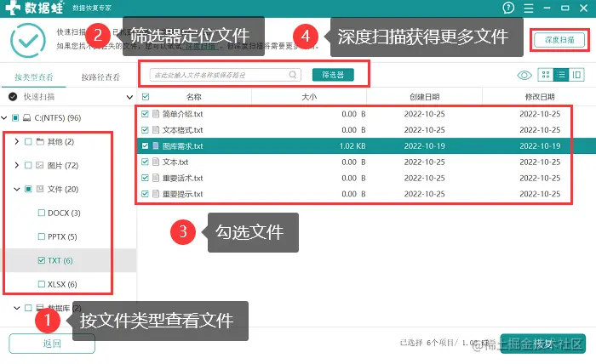Expand the 其他 (2) tree node
This screenshot has width=596, height=364.
pyautogui.click(x=17, y=141)
